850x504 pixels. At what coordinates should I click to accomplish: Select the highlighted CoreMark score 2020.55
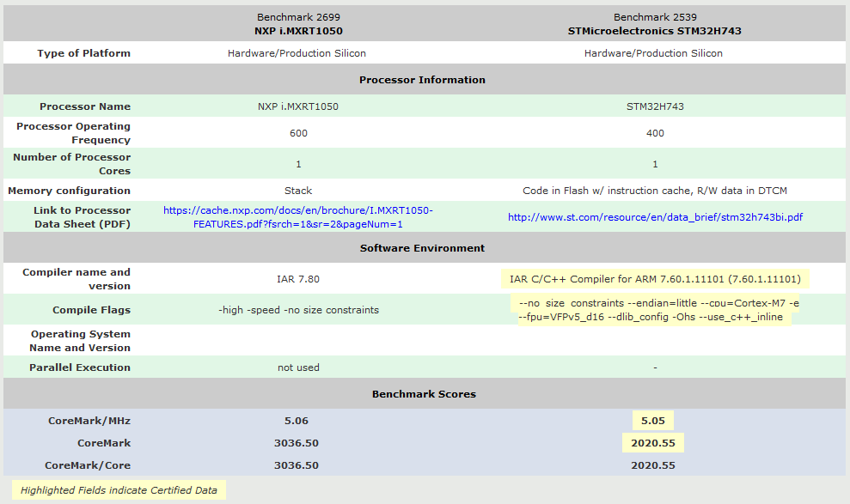tap(652, 443)
